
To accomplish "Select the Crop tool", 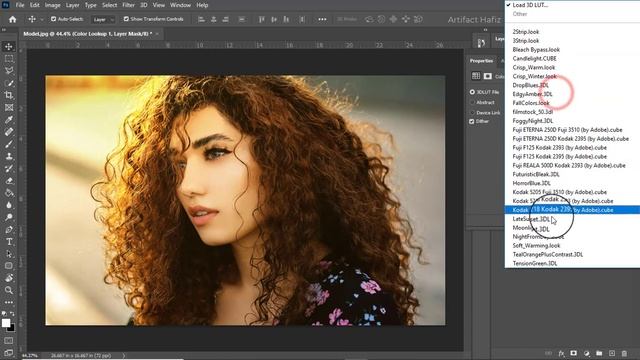I will 9,96.
